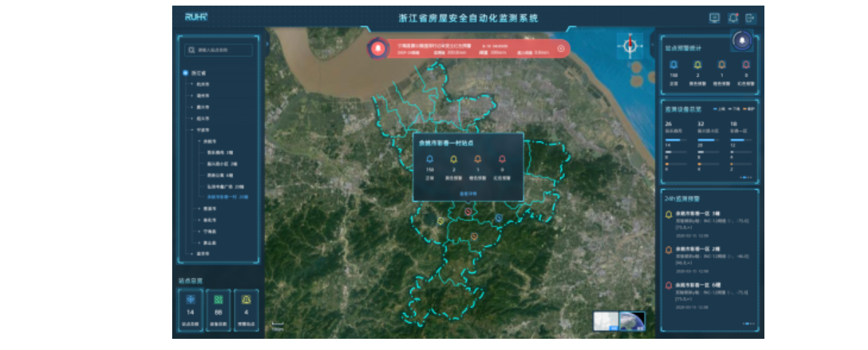Click the blue map marker on the map
The height and width of the screenshot is (350, 868).
click(498, 218)
